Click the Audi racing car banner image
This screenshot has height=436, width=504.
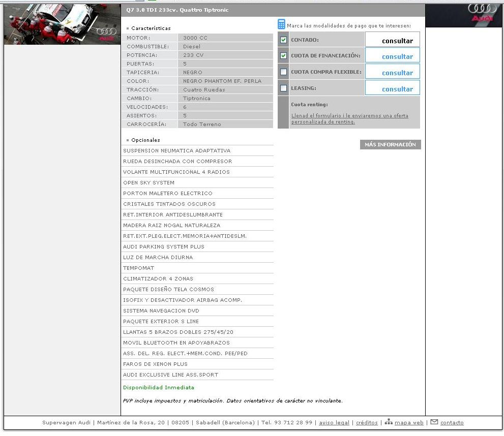pos(63,24)
